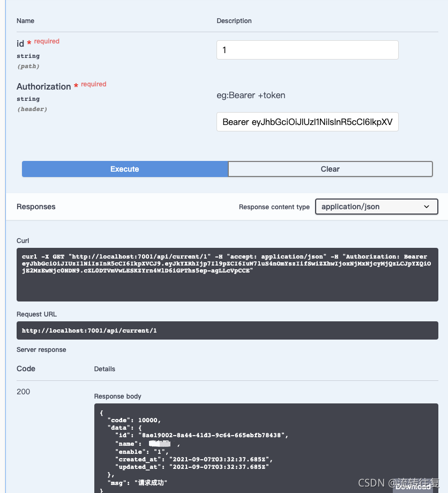Viewport: 448px width, 493px height.
Task: Click the "(path)" location text under id
Action: point(28,67)
